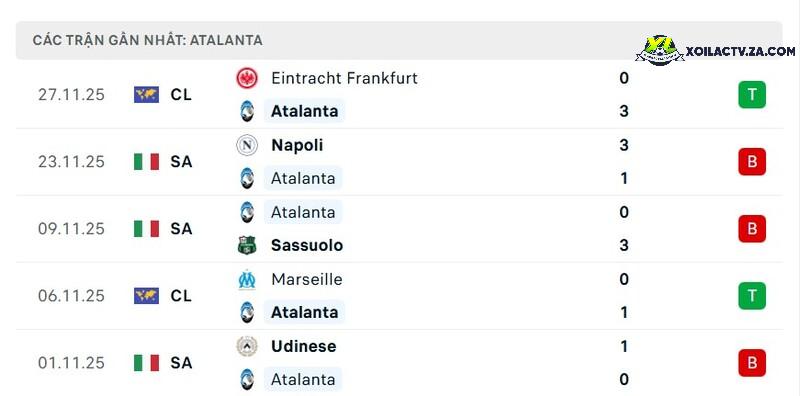Click the Udinese club crest

click(247, 346)
